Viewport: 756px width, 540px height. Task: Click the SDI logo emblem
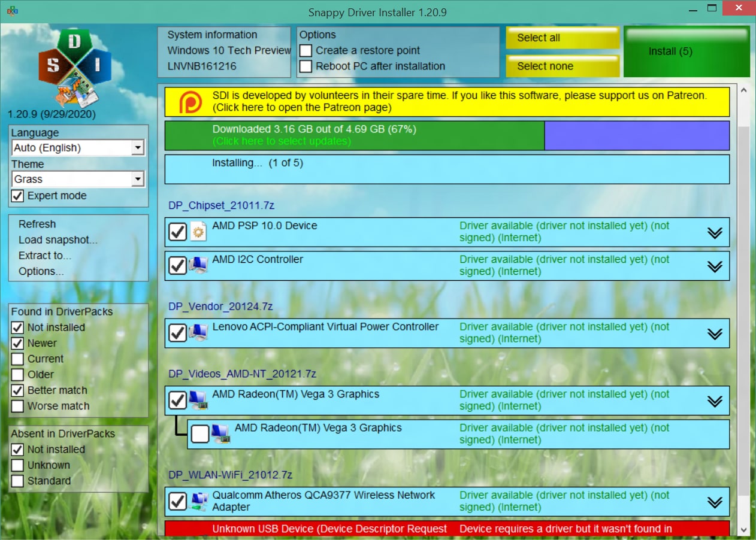75,68
